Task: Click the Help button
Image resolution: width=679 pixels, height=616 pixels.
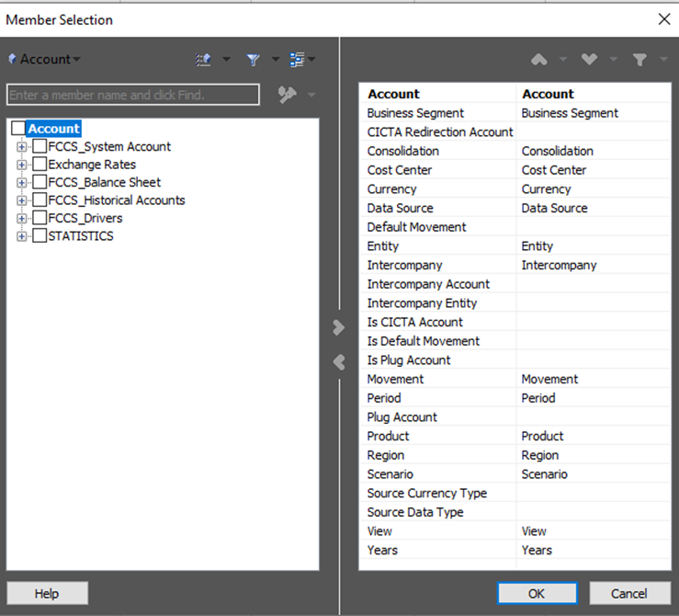Action: (47, 593)
